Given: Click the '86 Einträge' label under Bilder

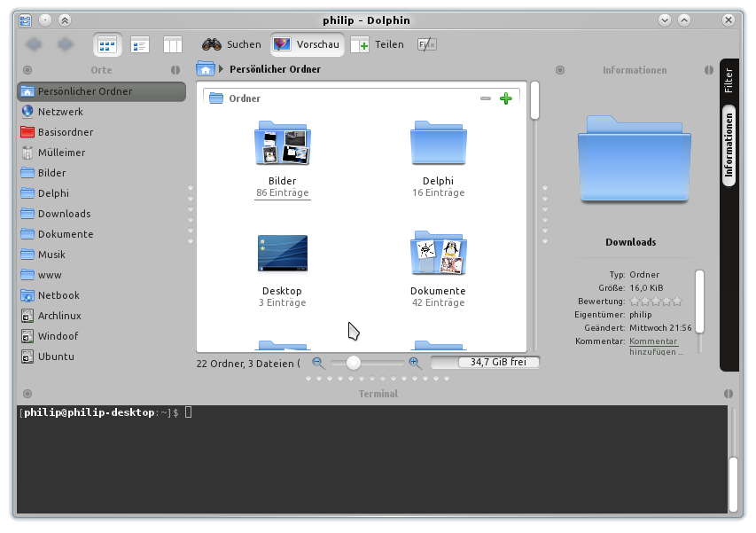Looking at the screenshot, I should click(283, 192).
